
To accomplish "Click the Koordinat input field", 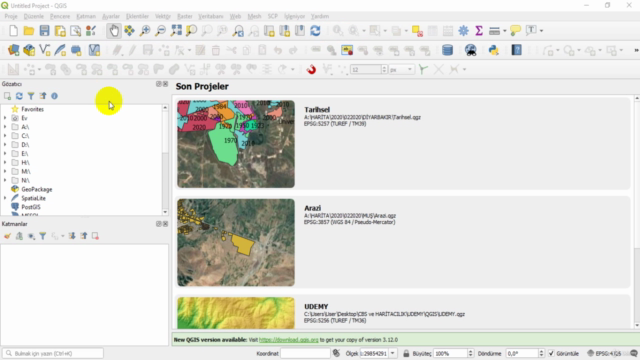I will click(305, 353).
